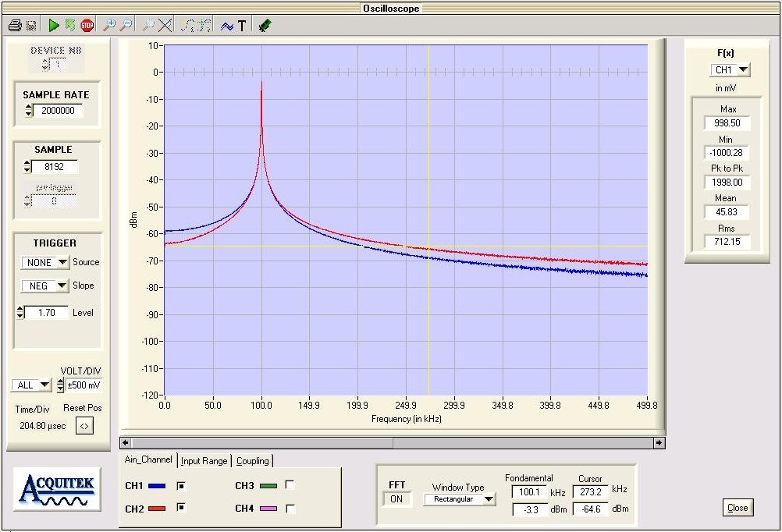The height and width of the screenshot is (532, 782).
Task: Zoom in using the plus magnifier
Action: point(108,25)
